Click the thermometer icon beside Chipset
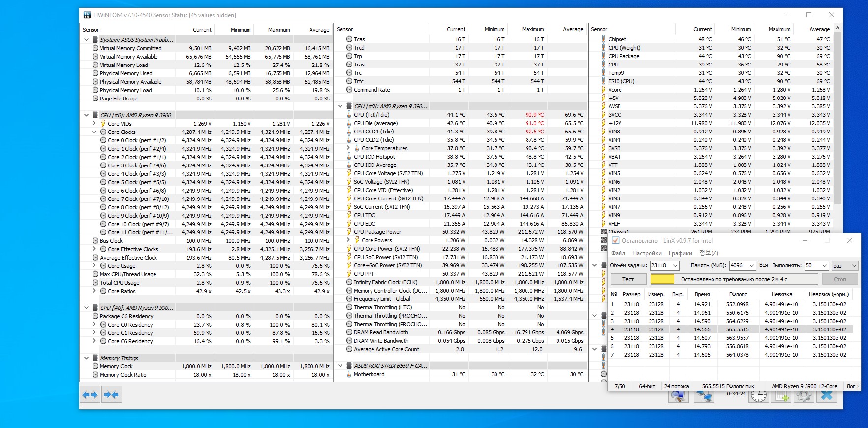Image resolution: width=868 pixels, height=428 pixels. pyautogui.click(x=603, y=39)
